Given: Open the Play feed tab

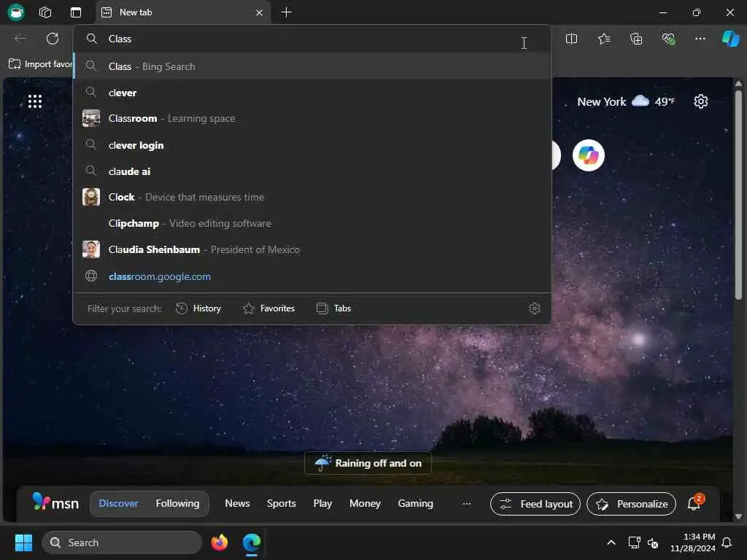Looking at the screenshot, I should (x=322, y=503).
